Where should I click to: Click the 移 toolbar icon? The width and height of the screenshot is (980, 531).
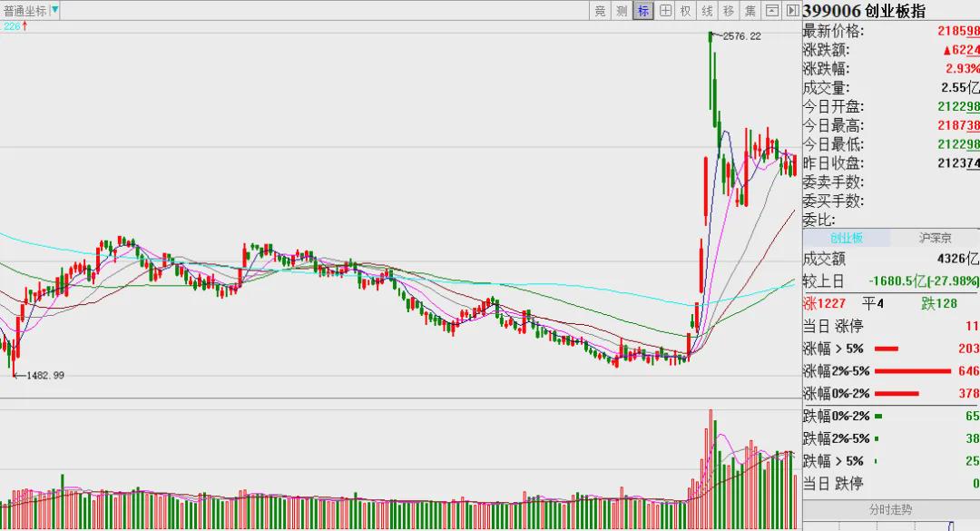point(729,11)
